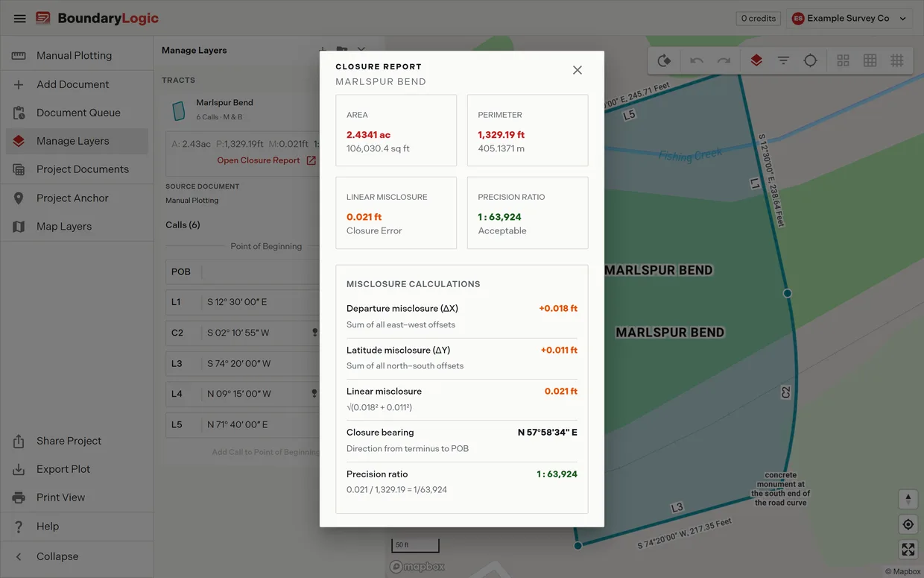Click the note pin icon on the C2 row

pyautogui.click(x=314, y=333)
